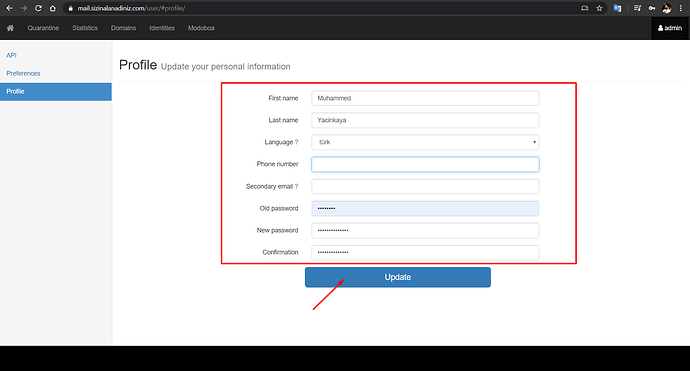View site security info via lock icon
690x371 pixels.
(x=70, y=8)
